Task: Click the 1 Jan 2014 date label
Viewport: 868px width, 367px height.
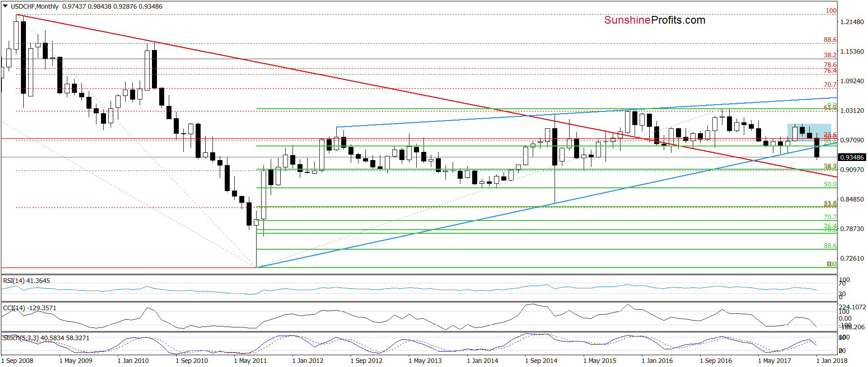Action: [483, 361]
